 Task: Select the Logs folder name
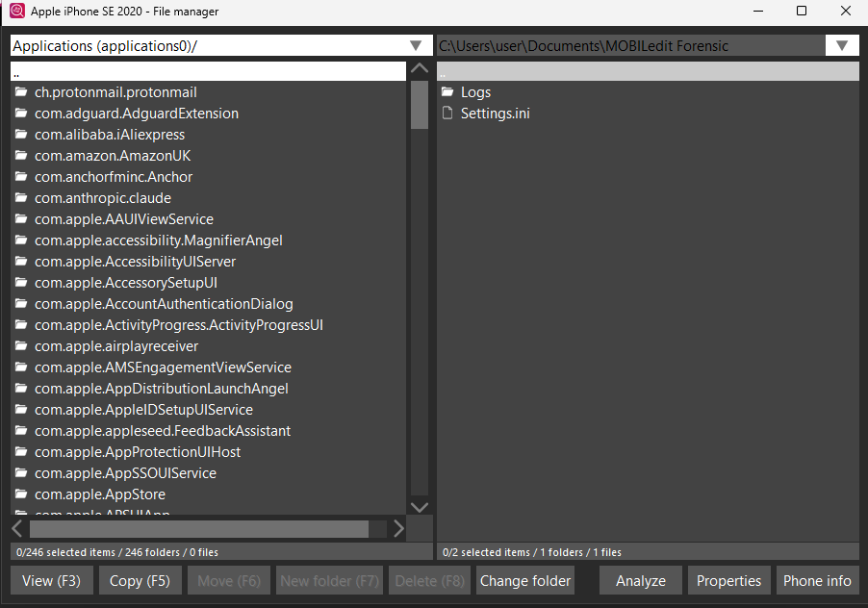point(476,91)
